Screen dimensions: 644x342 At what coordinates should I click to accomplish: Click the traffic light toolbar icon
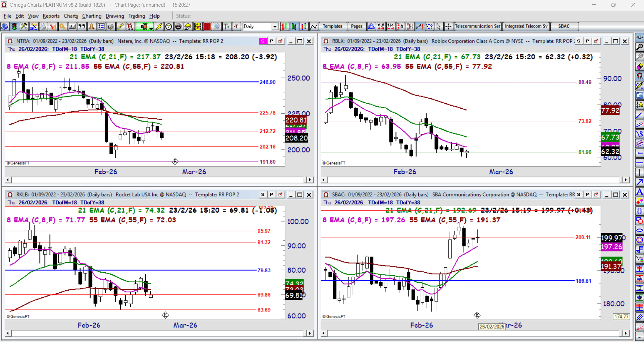(x=14, y=26)
